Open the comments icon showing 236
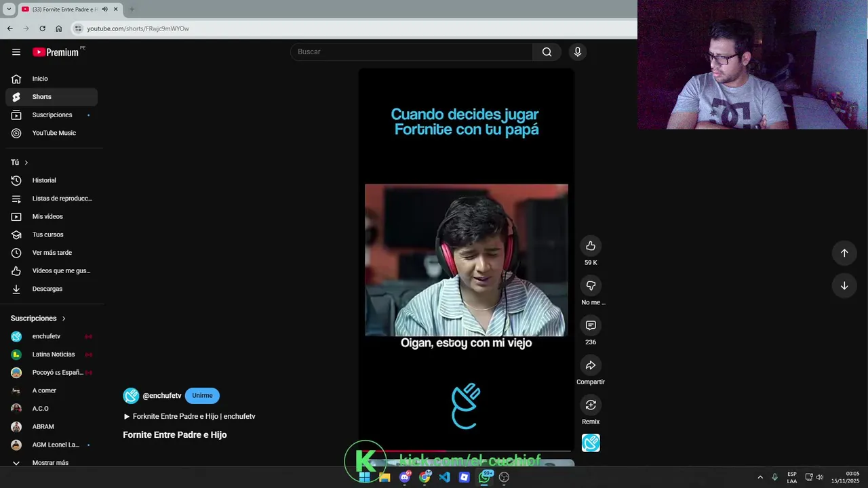The width and height of the screenshot is (868, 488). pyautogui.click(x=591, y=325)
